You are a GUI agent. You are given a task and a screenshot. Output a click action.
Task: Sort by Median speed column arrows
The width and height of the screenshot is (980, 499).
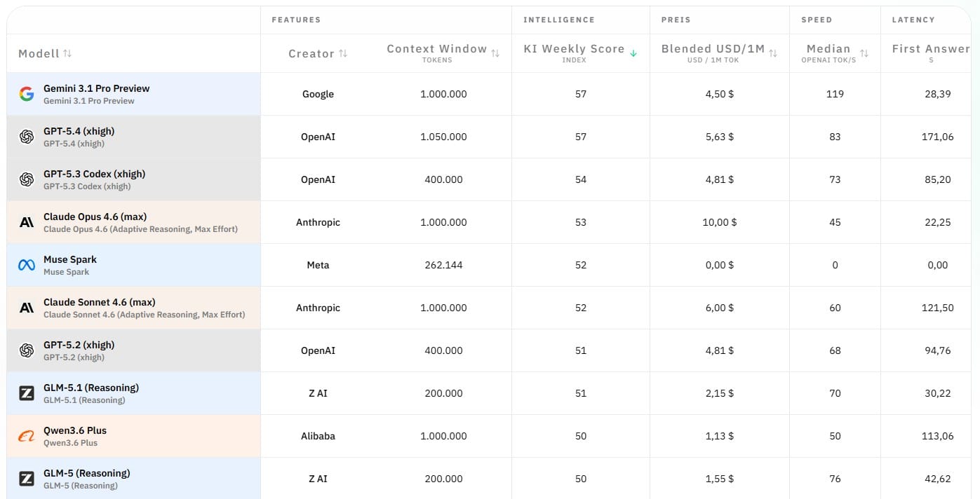point(864,53)
